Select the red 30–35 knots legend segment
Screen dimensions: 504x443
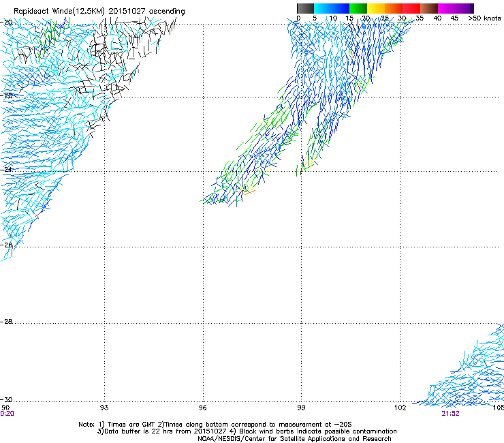click(x=411, y=8)
